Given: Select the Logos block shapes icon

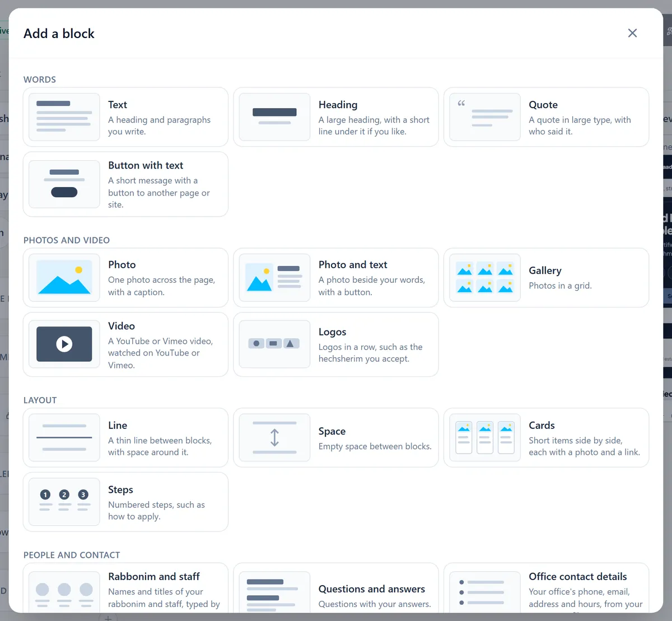Looking at the screenshot, I should (x=274, y=344).
